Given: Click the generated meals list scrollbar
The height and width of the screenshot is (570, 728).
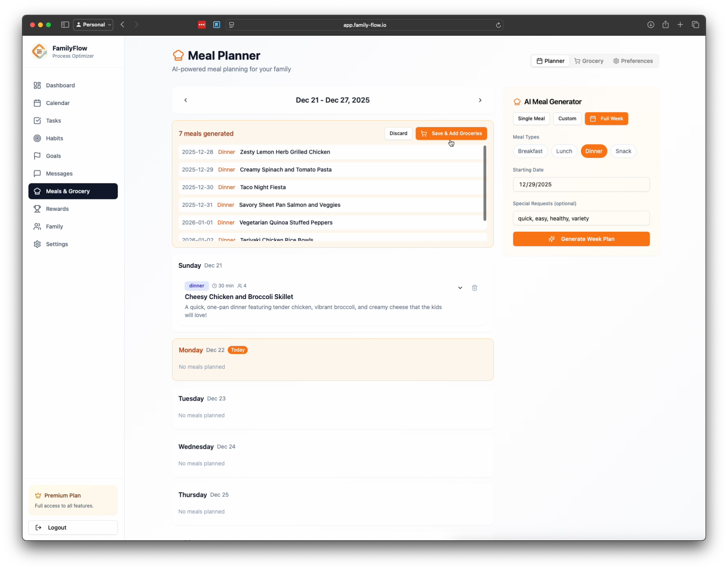Looking at the screenshot, I should point(485,183).
